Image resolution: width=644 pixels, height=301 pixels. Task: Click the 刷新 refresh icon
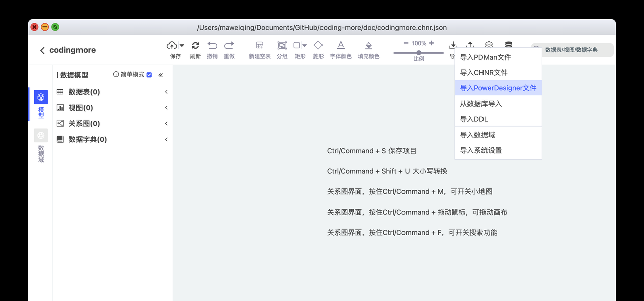(195, 45)
